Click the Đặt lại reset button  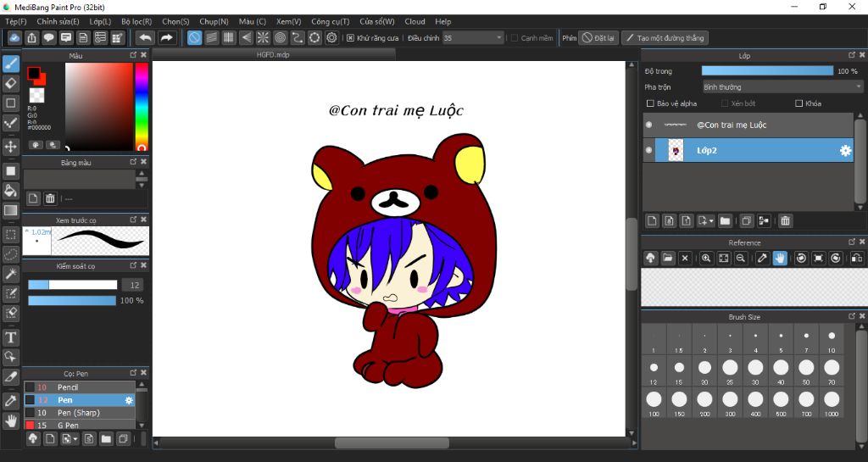(x=598, y=38)
